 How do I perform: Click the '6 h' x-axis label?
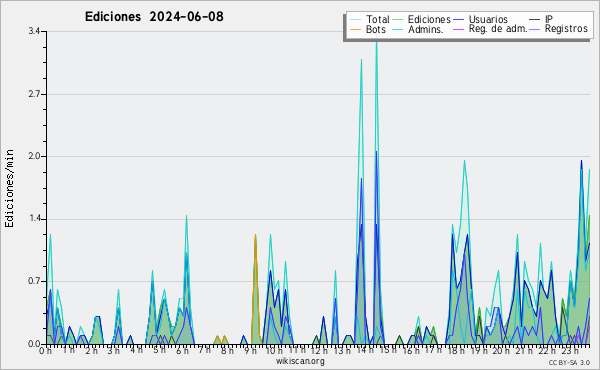pyautogui.click(x=182, y=351)
